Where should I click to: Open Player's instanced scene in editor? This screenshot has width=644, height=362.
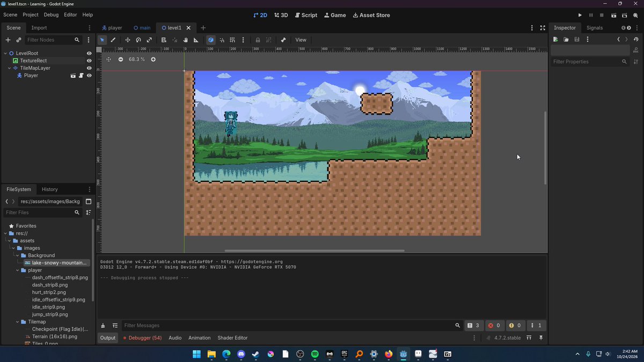pos(73,76)
